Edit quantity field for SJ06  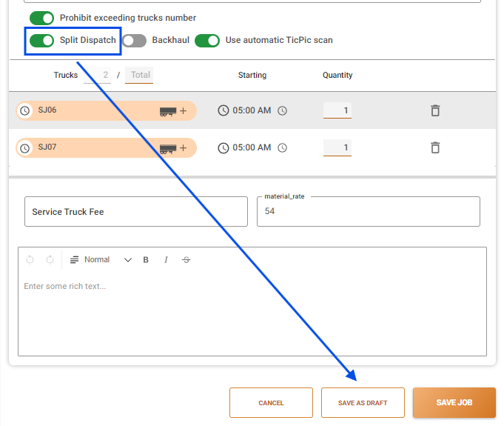(337, 110)
